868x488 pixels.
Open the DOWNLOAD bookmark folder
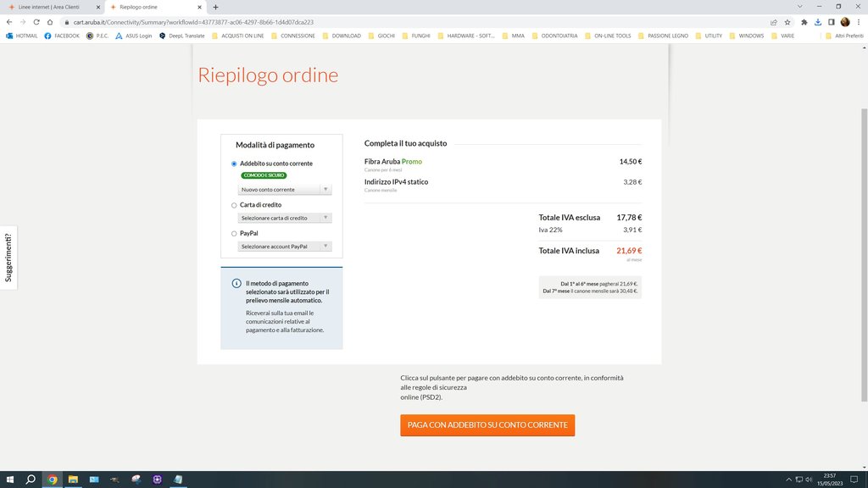(342, 36)
